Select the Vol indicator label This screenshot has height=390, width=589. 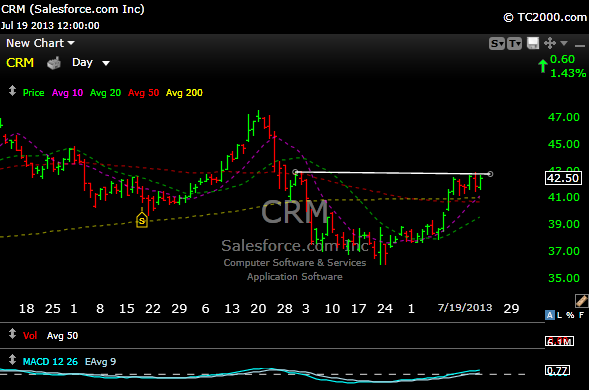pyautogui.click(x=30, y=336)
